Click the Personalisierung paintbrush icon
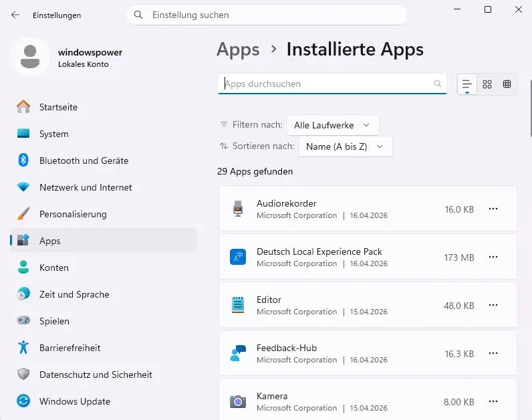 tap(23, 214)
